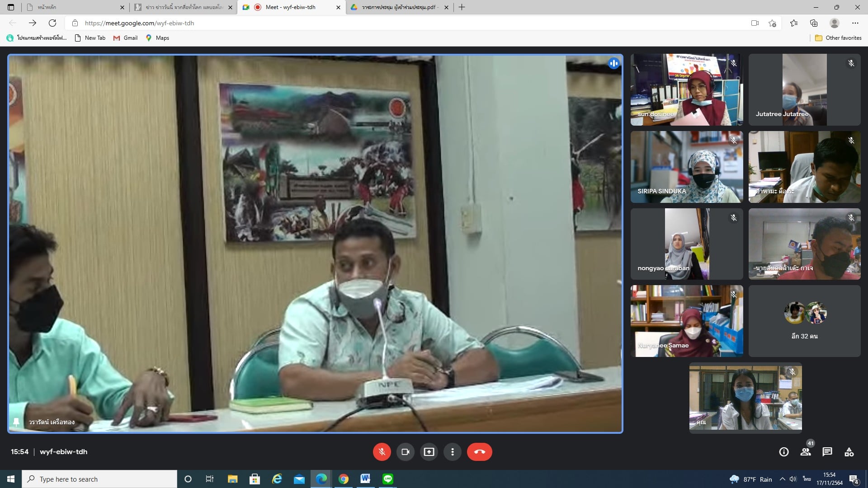The image size is (868, 488).
Task: Click the pin icon on main video
Action: [16, 422]
